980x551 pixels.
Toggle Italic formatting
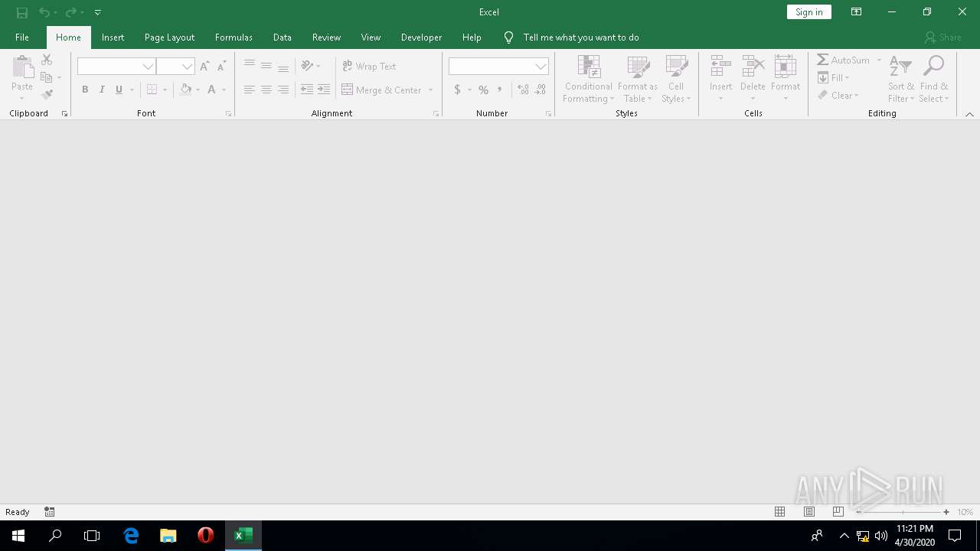tap(102, 90)
